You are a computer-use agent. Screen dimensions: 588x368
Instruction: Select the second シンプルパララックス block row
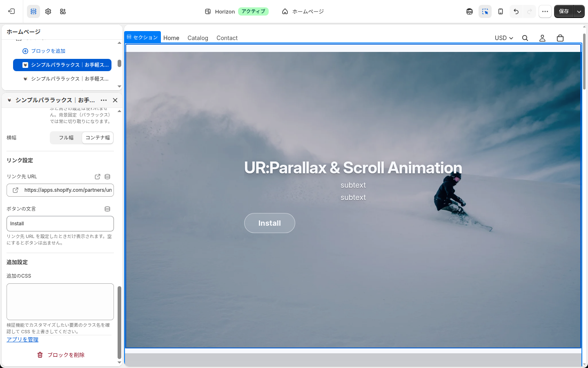62,79
